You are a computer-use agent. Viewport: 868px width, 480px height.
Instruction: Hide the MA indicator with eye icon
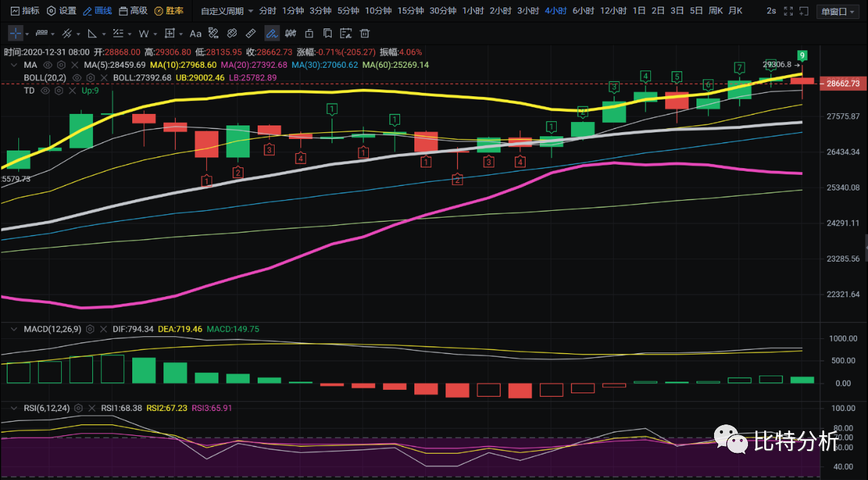[x=47, y=64]
